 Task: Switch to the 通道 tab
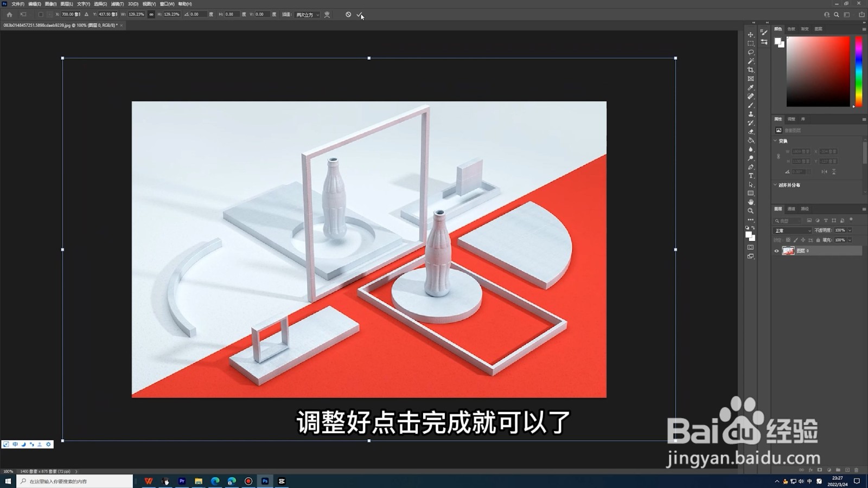(792, 209)
